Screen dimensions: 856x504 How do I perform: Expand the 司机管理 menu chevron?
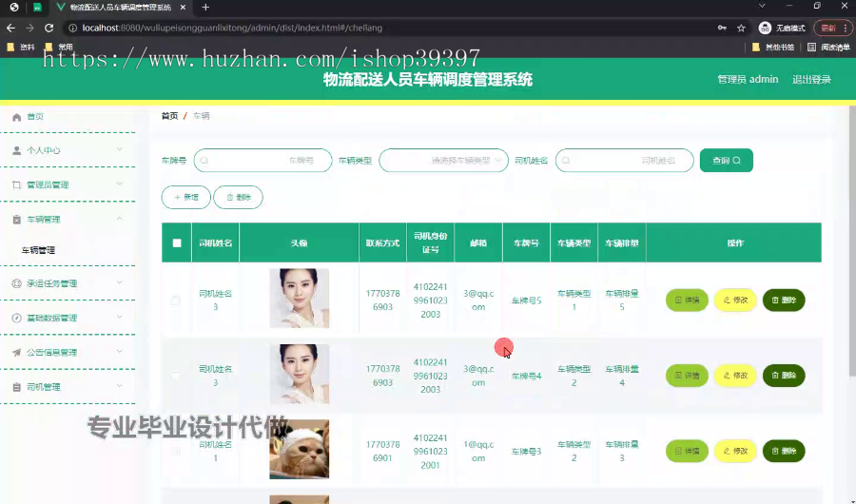pos(120,385)
